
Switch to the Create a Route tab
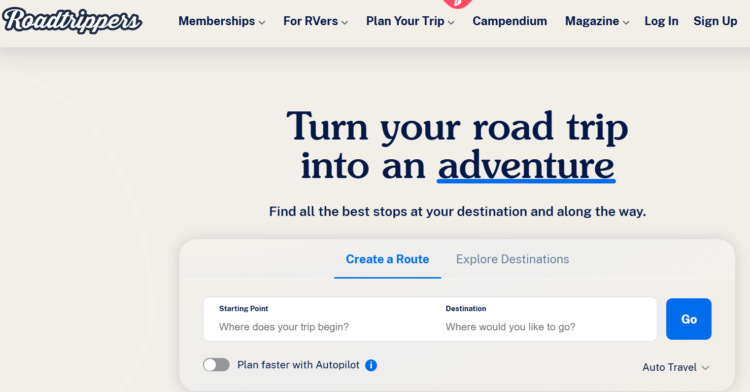point(387,259)
